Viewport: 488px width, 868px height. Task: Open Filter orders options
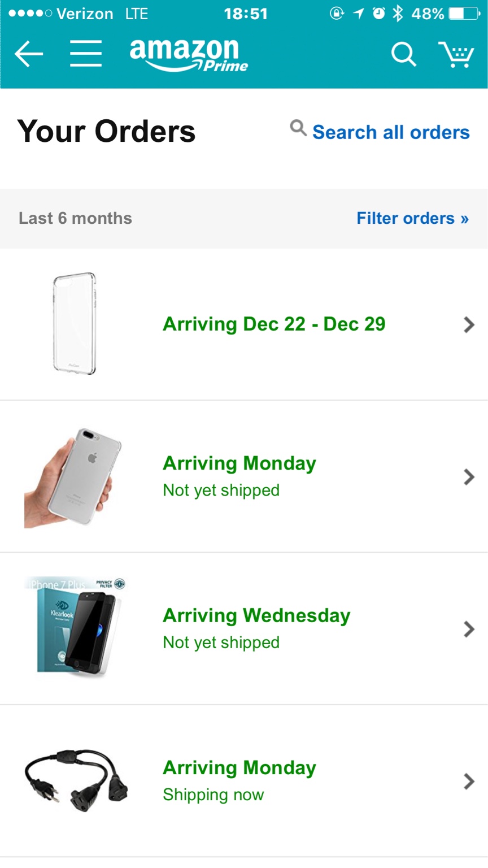(x=413, y=218)
